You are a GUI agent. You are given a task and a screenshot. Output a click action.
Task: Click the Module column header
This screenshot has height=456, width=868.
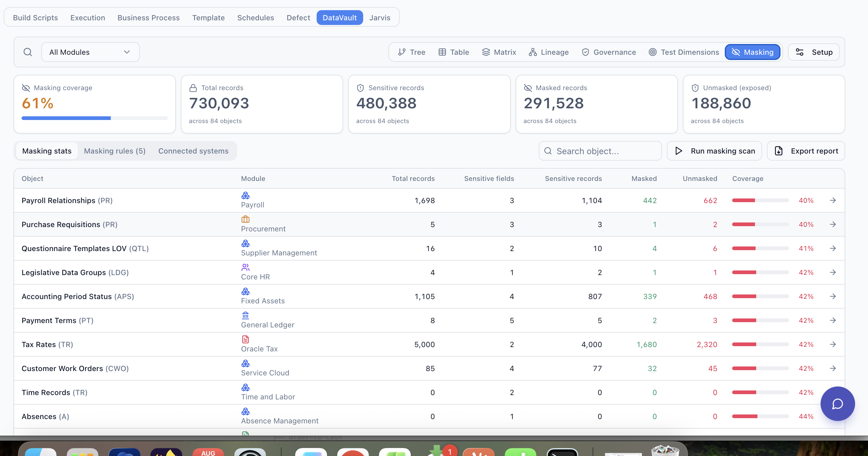[x=253, y=178]
